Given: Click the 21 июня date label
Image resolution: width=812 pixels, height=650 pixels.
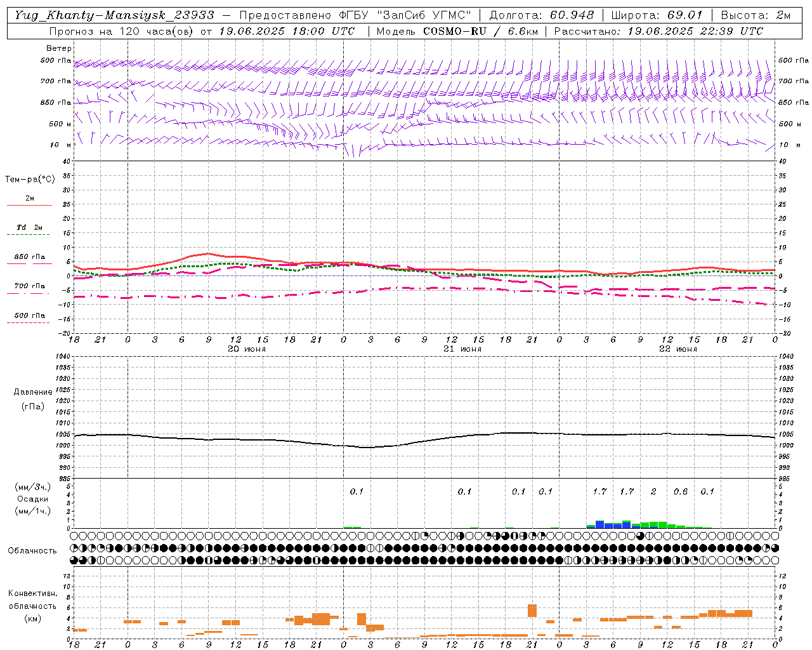Looking at the screenshot, I should point(462,349).
